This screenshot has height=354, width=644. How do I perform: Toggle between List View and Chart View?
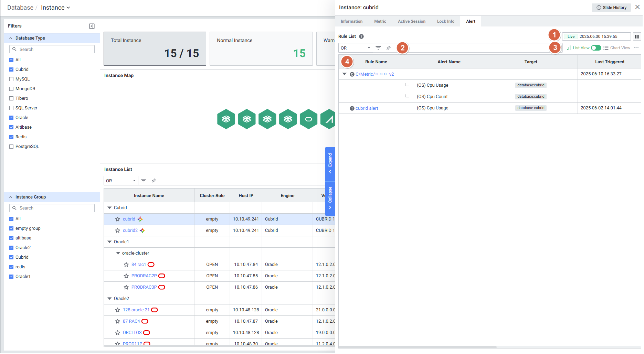coord(596,48)
